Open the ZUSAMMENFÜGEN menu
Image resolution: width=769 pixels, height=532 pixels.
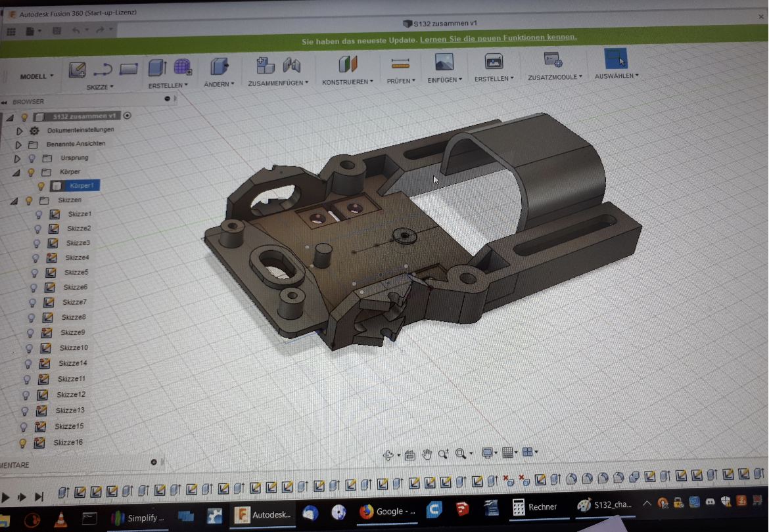coord(277,83)
